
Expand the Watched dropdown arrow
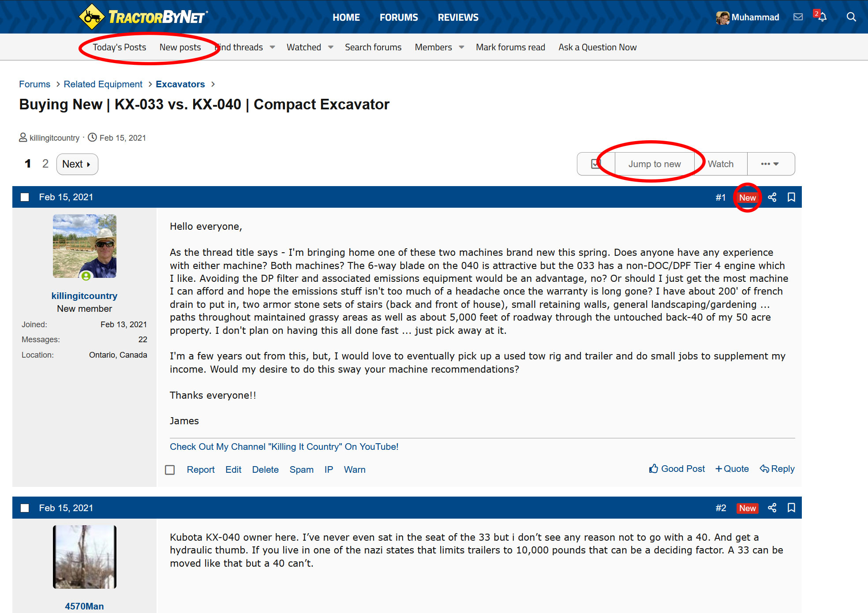coord(330,47)
